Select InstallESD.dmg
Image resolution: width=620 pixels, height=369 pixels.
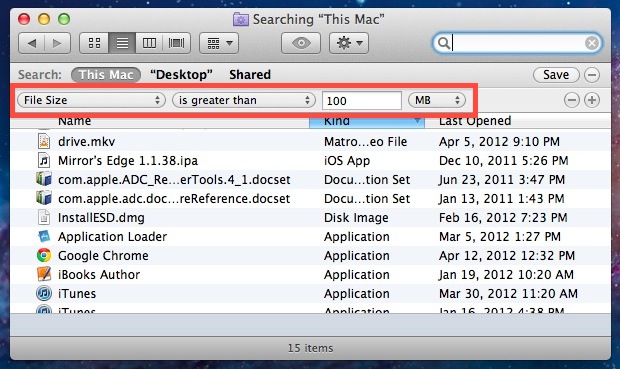point(310,218)
